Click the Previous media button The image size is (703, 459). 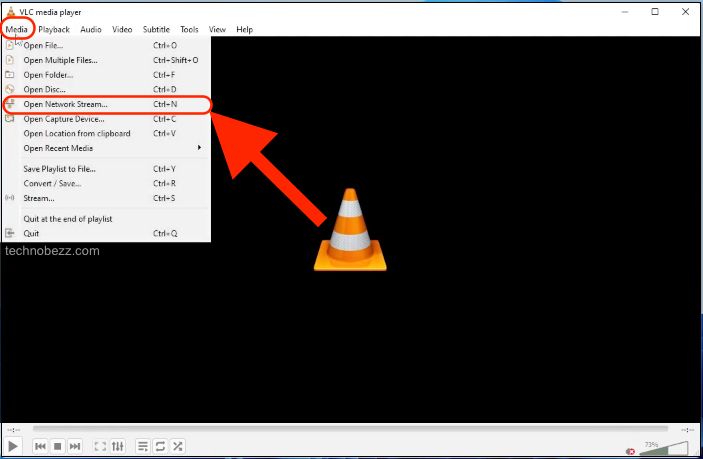40,446
